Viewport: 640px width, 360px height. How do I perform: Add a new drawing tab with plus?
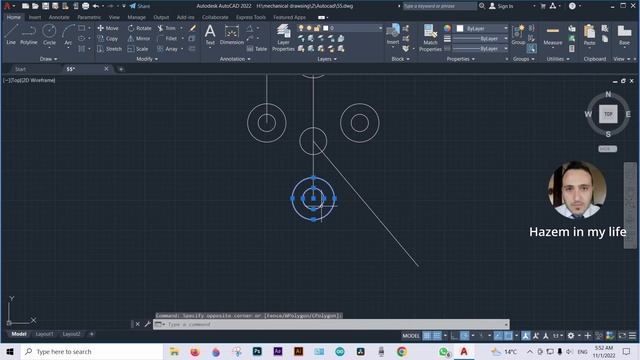click(121, 69)
